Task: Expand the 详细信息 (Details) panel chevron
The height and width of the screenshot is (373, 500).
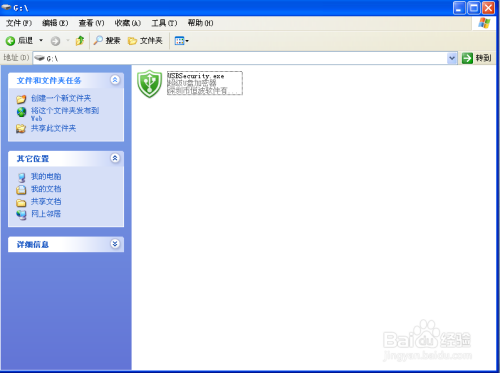Action: pyautogui.click(x=115, y=244)
